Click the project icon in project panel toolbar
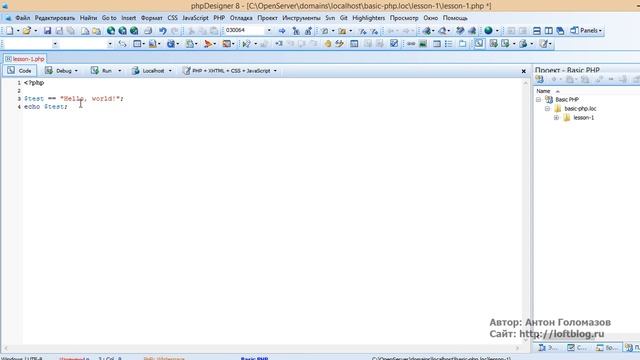640x360 pixels. tap(540, 80)
